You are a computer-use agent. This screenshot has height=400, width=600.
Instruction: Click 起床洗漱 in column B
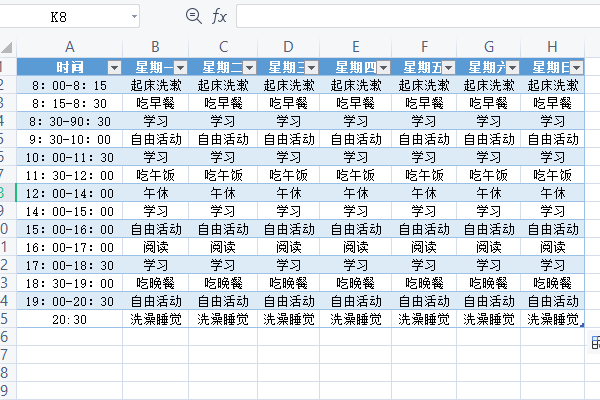click(x=155, y=85)
